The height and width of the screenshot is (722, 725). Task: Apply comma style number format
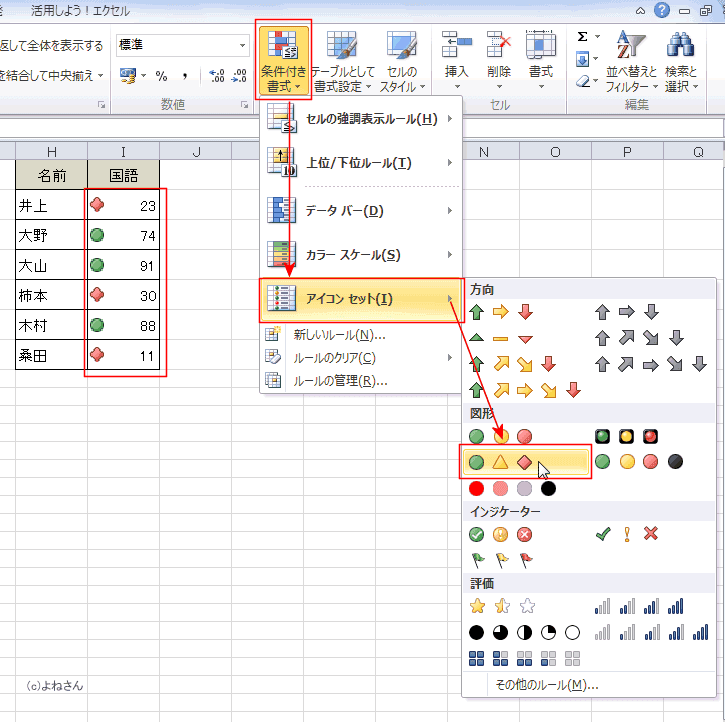[x=185, y=76]
